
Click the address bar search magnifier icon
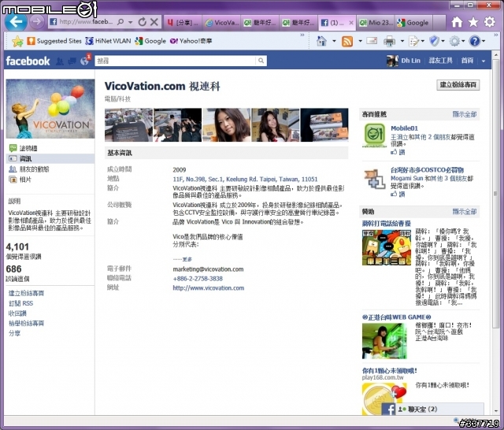tap(120, 22)
